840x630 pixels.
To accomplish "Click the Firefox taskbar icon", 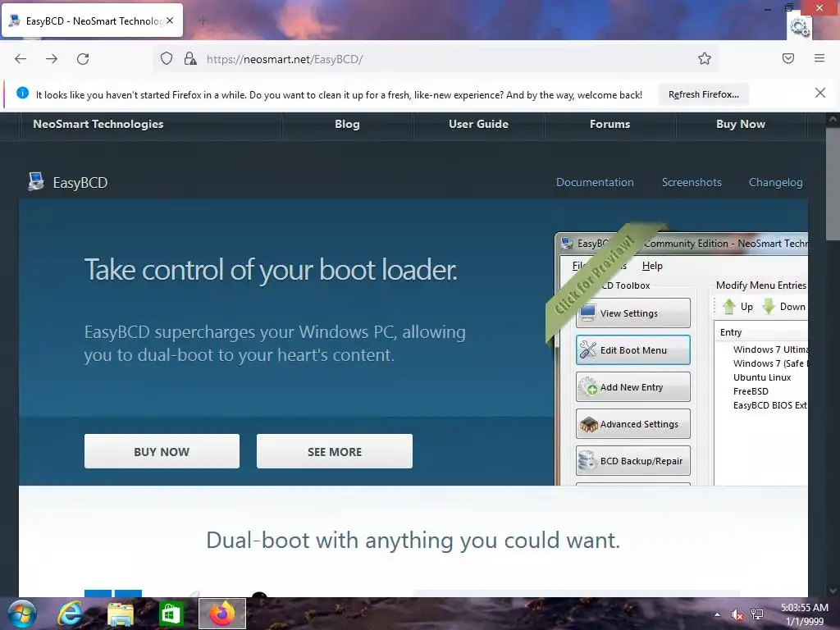I will pyautogui.click(x=221, y=614).
